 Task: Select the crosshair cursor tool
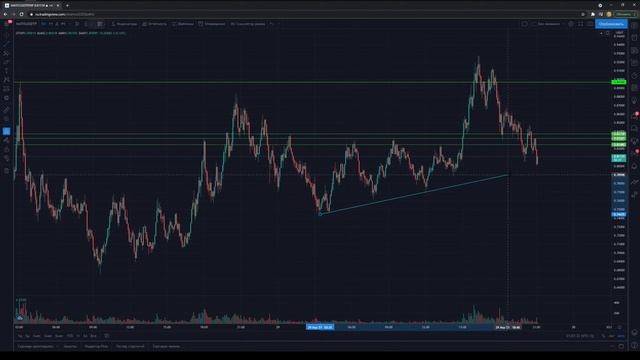(x=6, y=36)
